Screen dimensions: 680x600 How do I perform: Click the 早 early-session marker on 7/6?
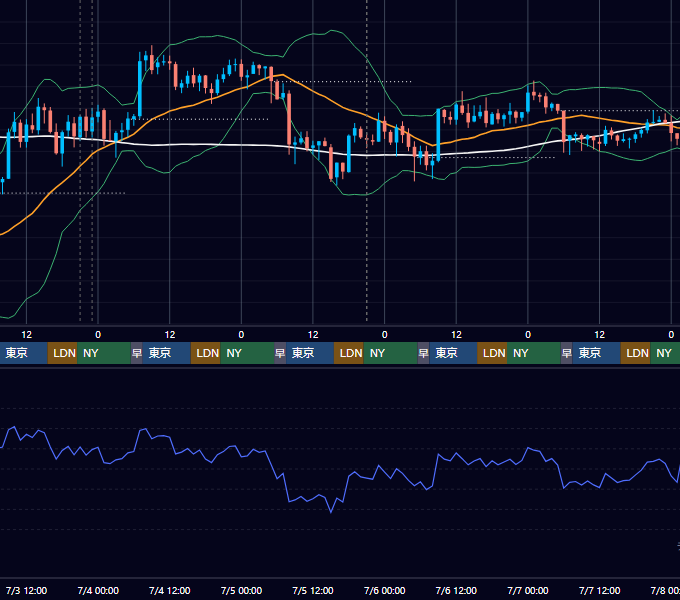(x=423, y=353)
